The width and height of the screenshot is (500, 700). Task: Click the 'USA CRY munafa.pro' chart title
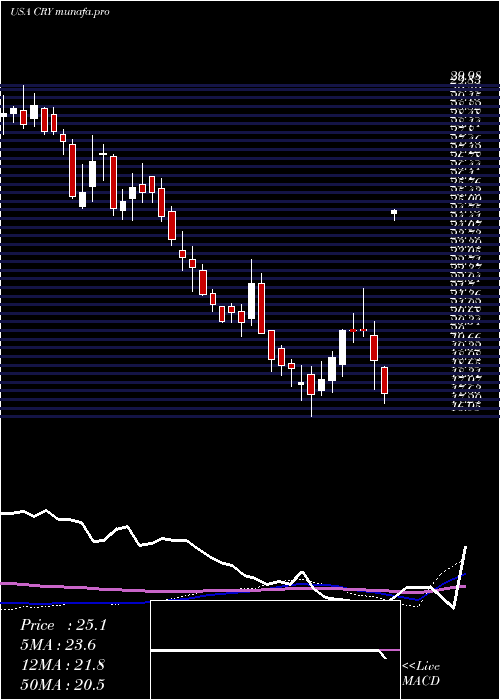60,12
